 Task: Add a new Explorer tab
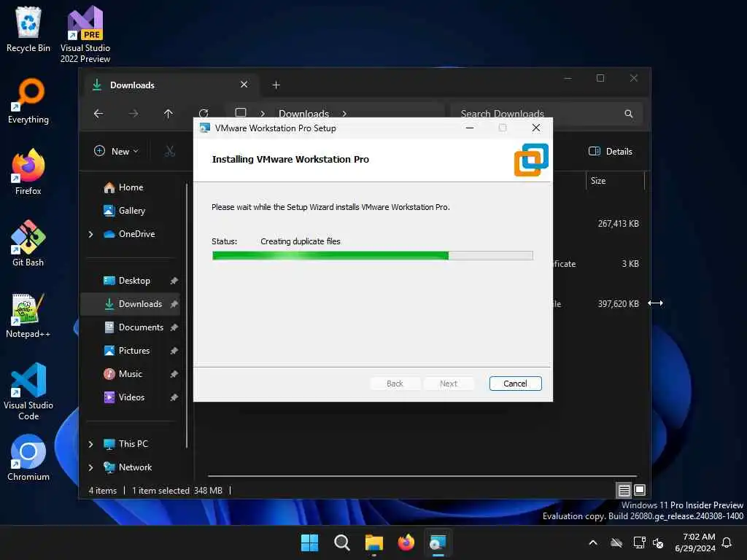point(276,85)
